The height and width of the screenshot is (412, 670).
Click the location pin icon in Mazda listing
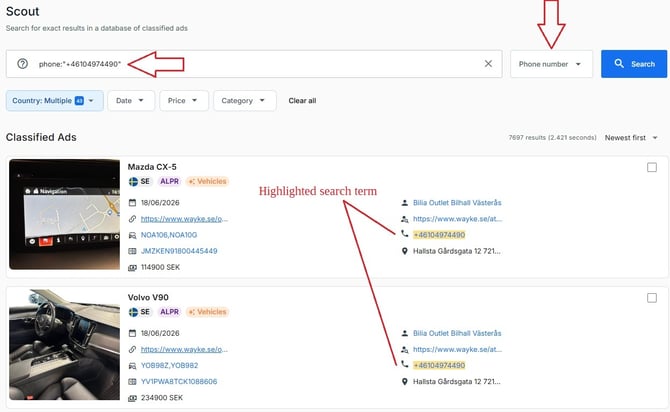(x=405, y=251)
